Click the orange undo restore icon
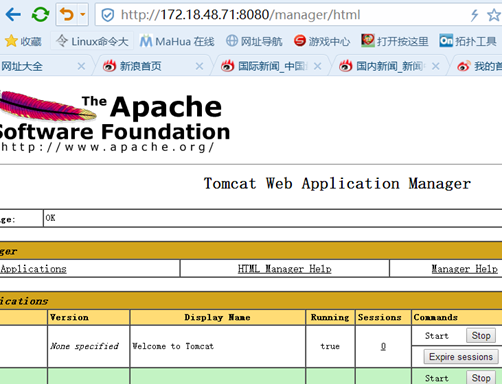Image resolution: width=502 pixels, height=384 pixels. click(67, 15)
